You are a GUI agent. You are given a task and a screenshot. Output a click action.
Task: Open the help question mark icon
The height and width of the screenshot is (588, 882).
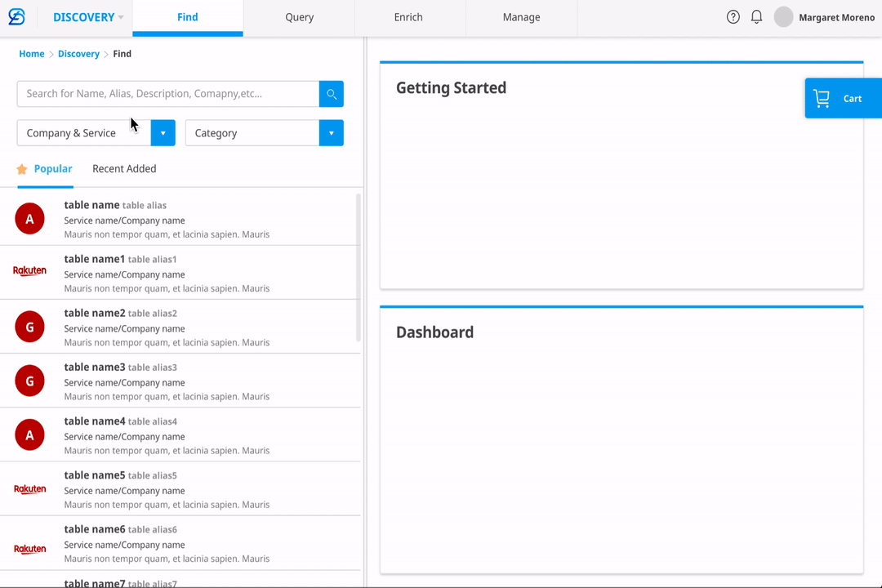tap(733, 17)
